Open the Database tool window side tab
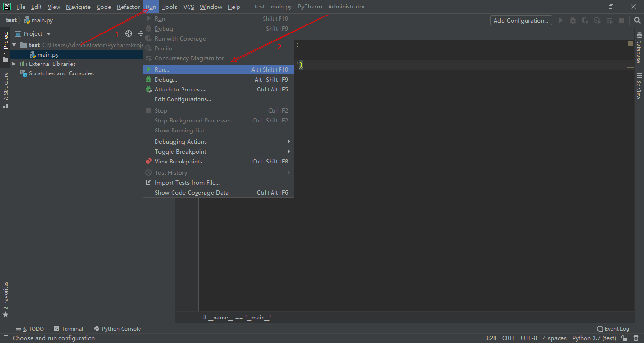This screenshot has width=644, height=343. point(639,48)
